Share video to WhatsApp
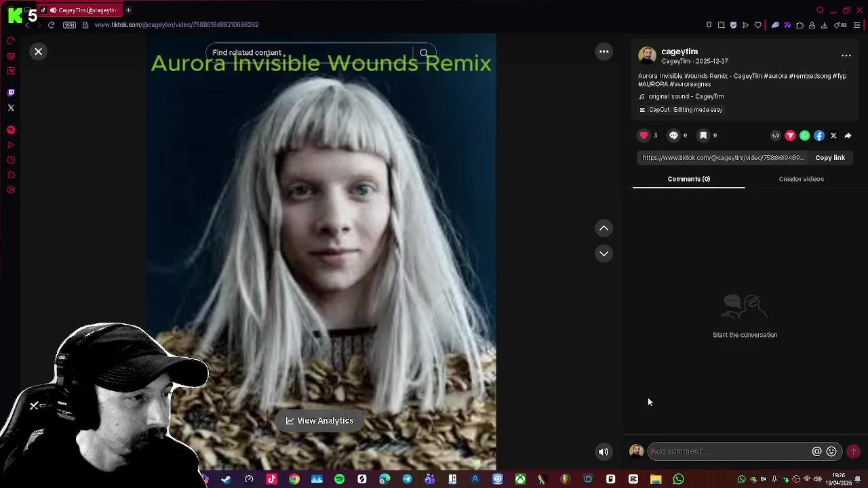The height and width of the screenshot is (488, 868). click(804, 136)
